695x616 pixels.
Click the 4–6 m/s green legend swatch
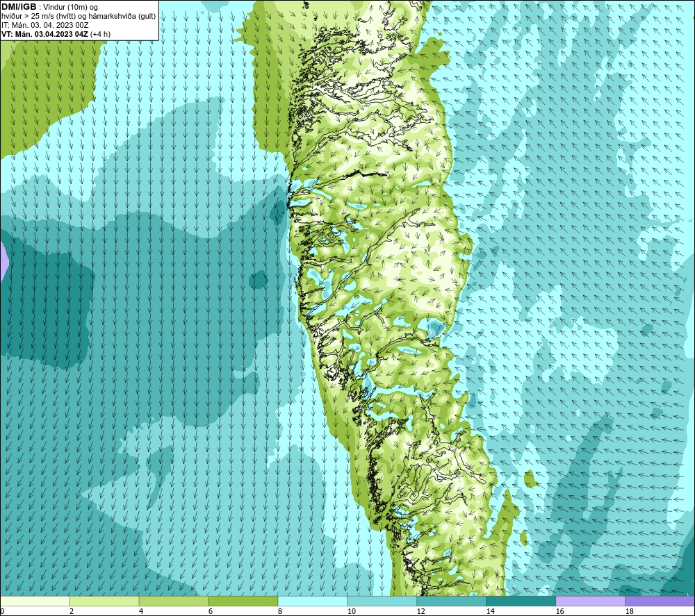[174, 601]
